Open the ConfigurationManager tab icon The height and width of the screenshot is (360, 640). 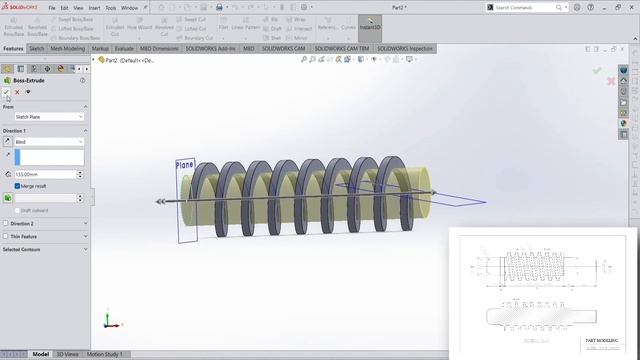click(34, 69)
